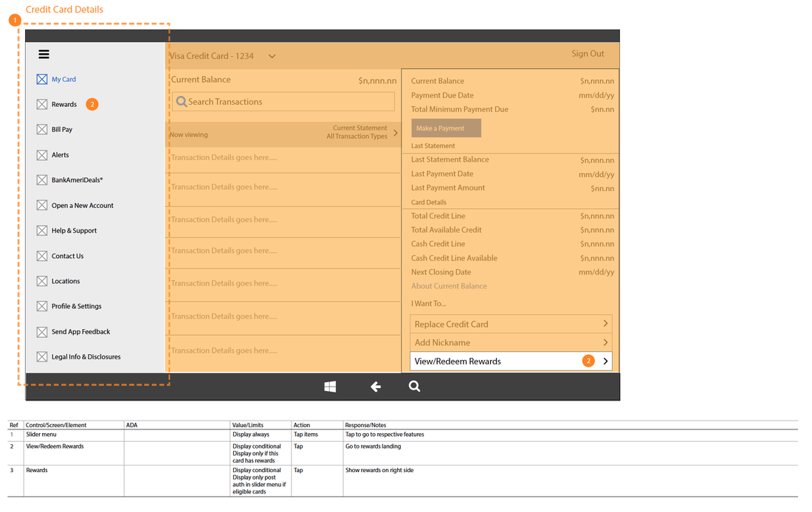Click the magnifier icon in Search Transactions
Screen dimensions: 812x512
[182, 102]
